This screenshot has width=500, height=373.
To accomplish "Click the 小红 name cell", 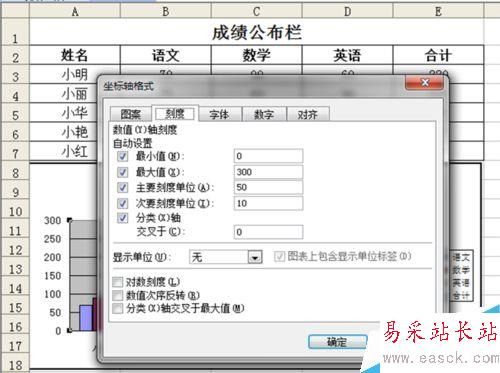I will tap(75, 151).
